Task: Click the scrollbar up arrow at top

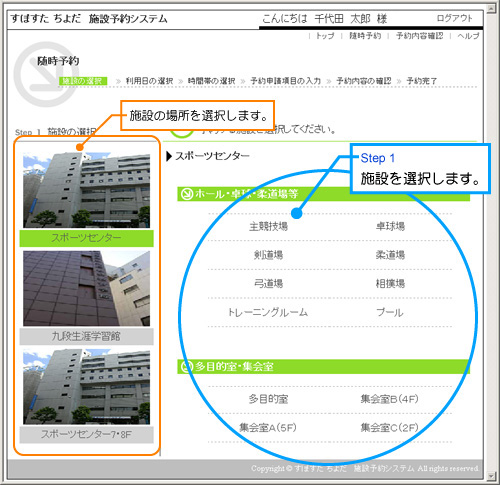Action: coord(491,9)
